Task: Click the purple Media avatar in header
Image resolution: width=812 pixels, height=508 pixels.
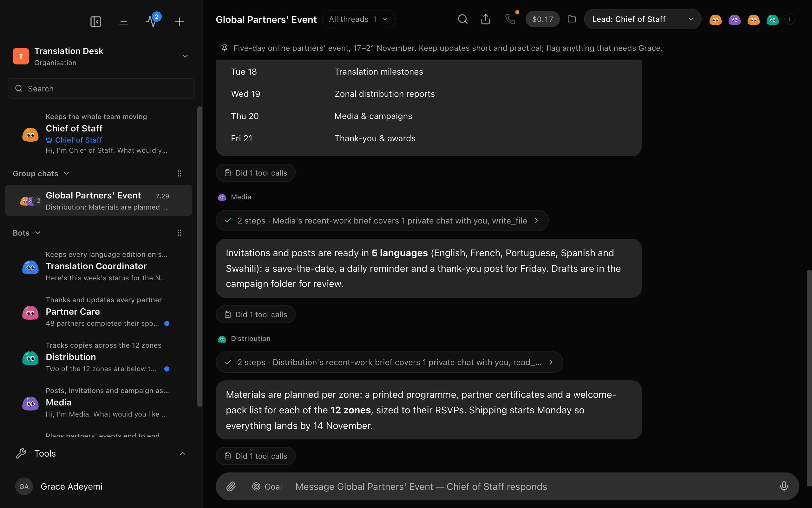Action: (x=735, y=19)
